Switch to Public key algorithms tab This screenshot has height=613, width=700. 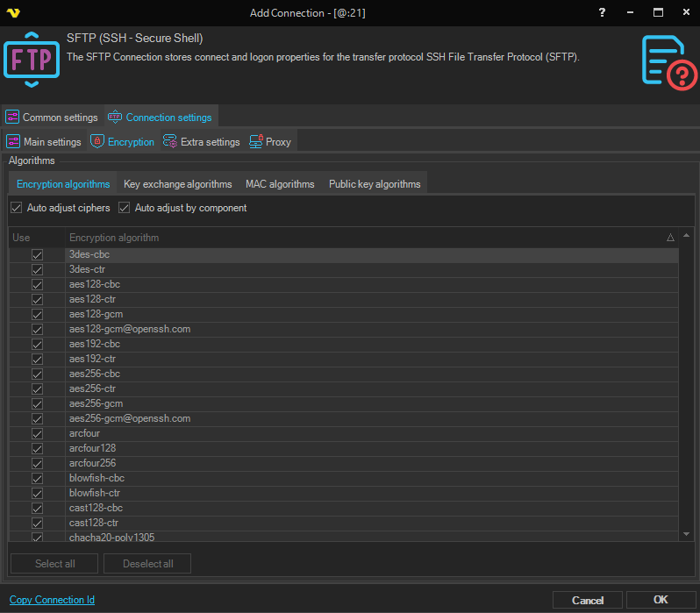coord(375,184)
